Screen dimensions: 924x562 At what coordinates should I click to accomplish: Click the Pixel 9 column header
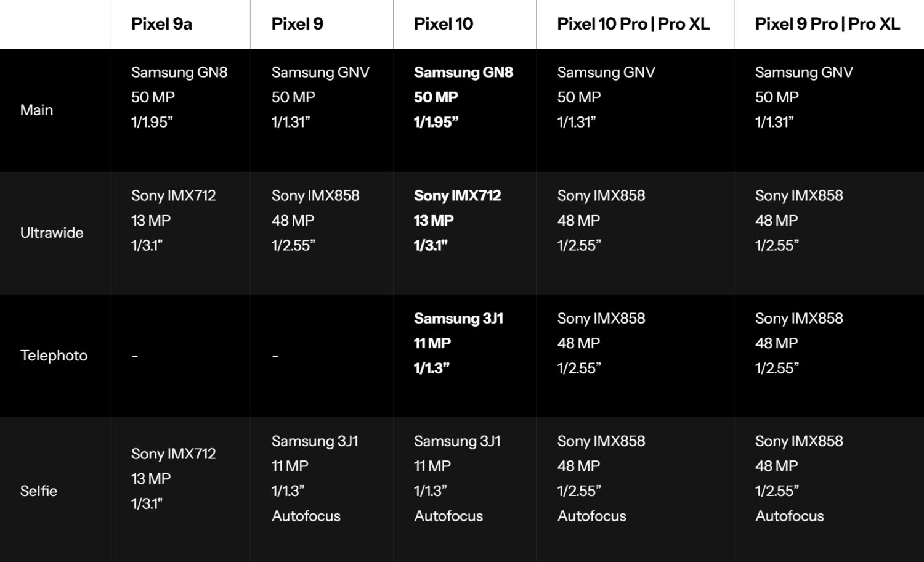point(297,24)
